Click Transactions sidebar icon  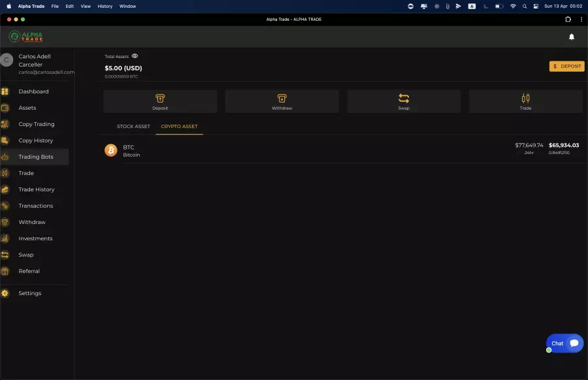[x=5, y=206]
